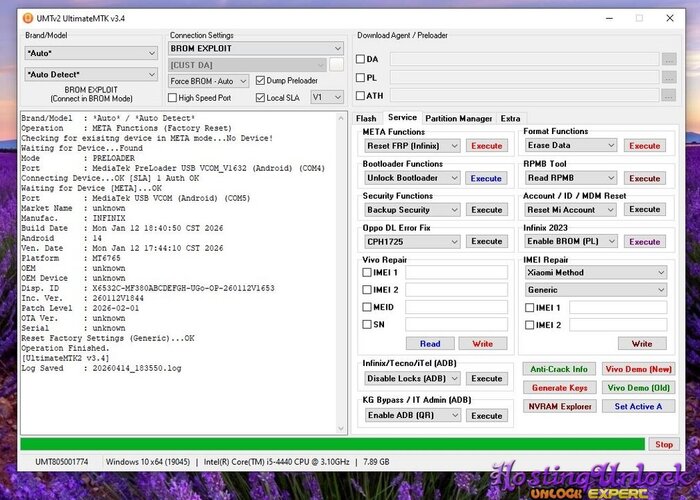The width and height of the screenshot is (700, 500).
Task: Uncheck Dump Preloader option
Action: point(260,80)
